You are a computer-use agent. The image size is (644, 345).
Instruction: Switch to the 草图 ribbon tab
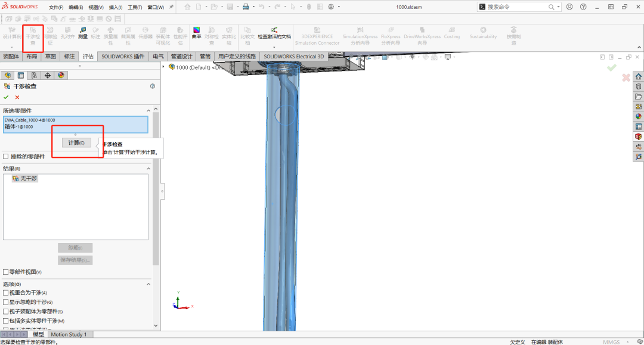click(x=51, y=56)
